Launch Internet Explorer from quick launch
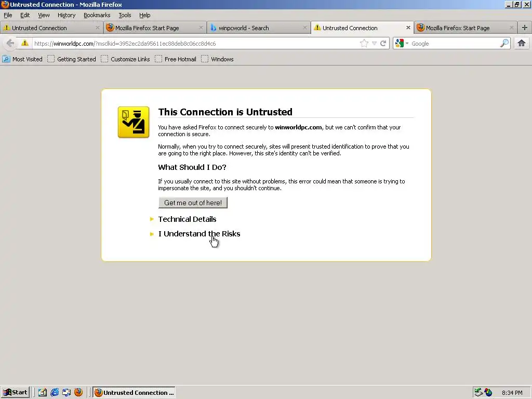The width and height of the screenshot is (532, 399). tap(55, 392)
